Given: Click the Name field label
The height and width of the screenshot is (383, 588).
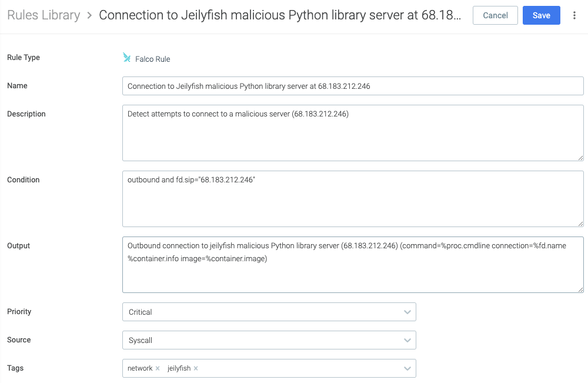Looking at the screenshot, I should pyautogui.click(x=17, y=85).
